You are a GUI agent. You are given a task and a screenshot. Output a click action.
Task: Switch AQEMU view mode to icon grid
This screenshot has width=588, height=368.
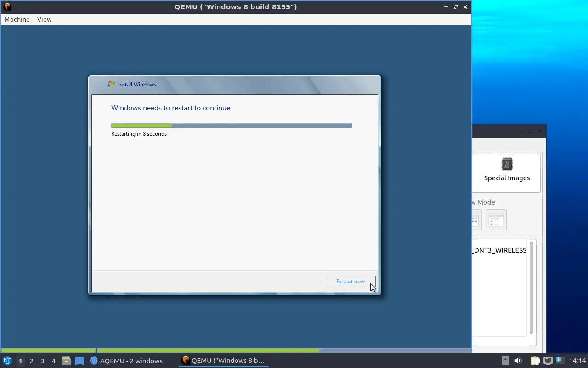click(x=476, y=220)
